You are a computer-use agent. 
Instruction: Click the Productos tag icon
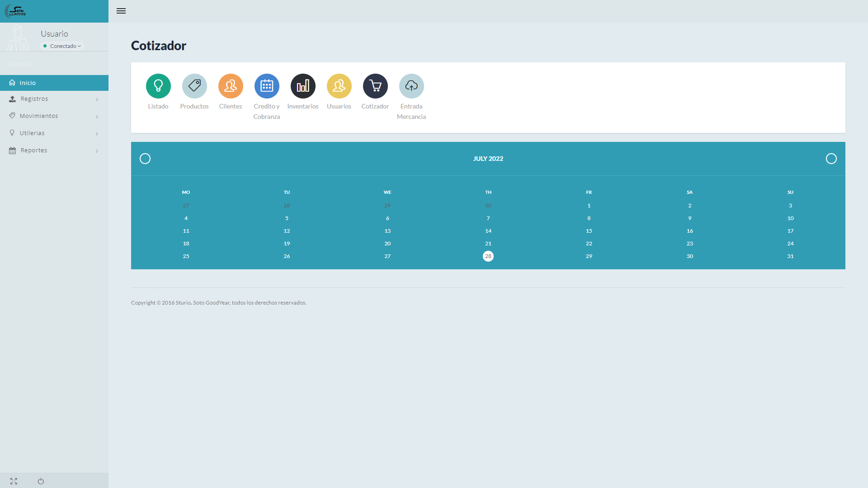(194, 86)
